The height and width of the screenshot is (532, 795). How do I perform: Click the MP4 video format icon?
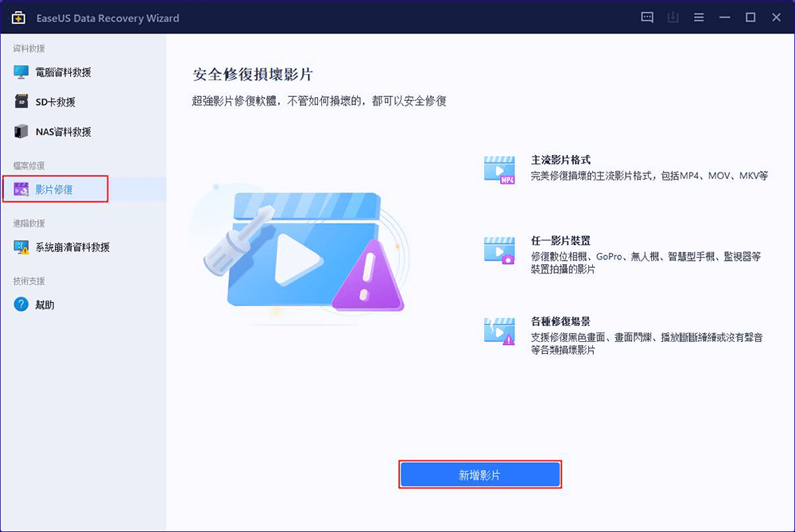click(499, 169)
